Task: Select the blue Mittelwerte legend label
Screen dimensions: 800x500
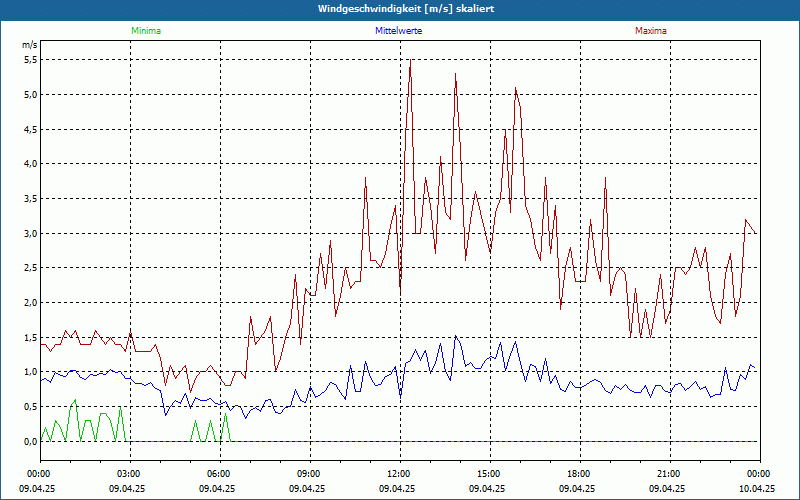Action: 398,31
